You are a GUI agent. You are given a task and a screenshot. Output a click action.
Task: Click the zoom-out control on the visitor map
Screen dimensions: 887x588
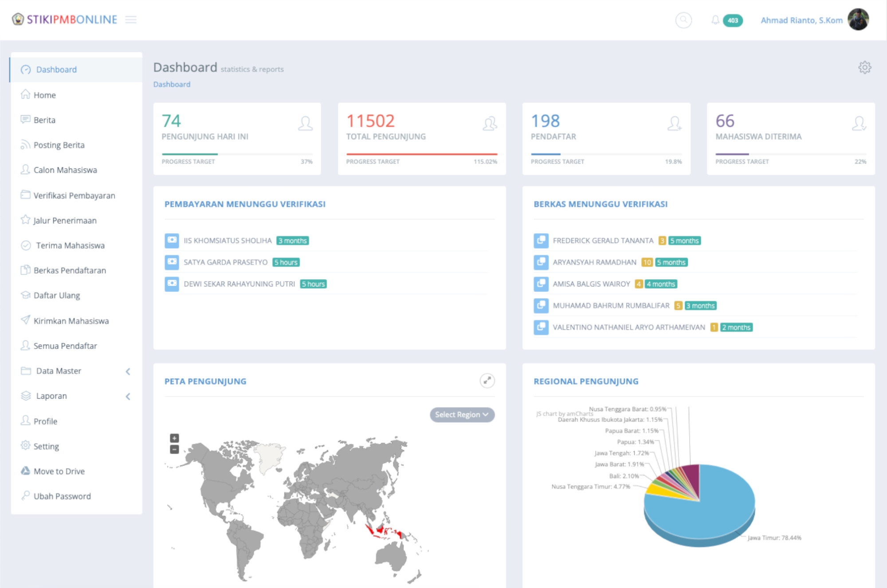click(x=174, y=450)
